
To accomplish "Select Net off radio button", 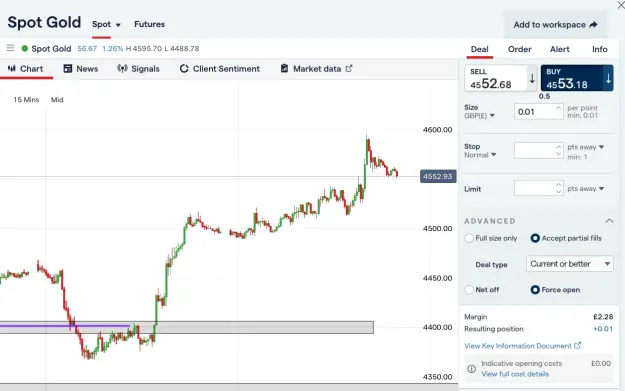I will [x=469, y=289].
